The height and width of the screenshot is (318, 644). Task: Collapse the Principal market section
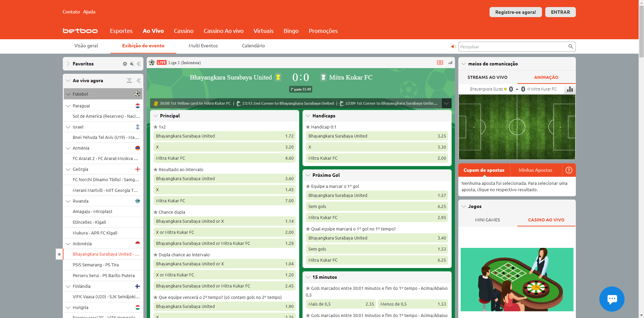pyautogui.click(x=156, y=116)
